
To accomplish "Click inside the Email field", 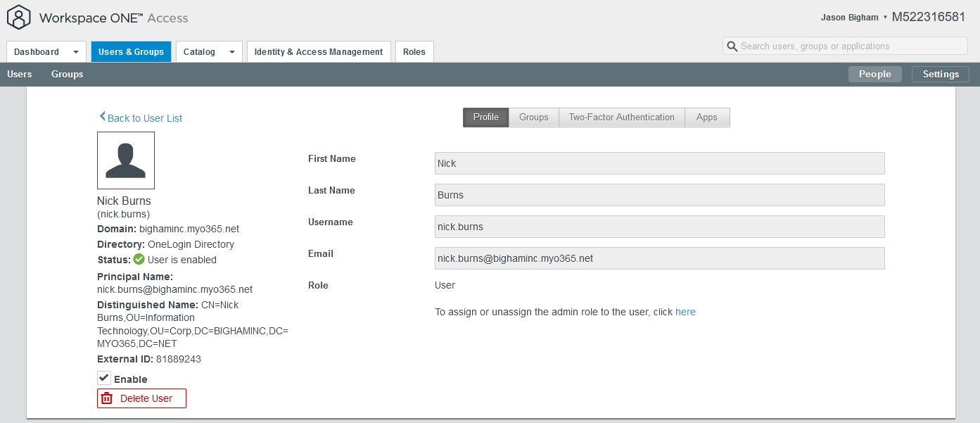I will click(659, 258).
